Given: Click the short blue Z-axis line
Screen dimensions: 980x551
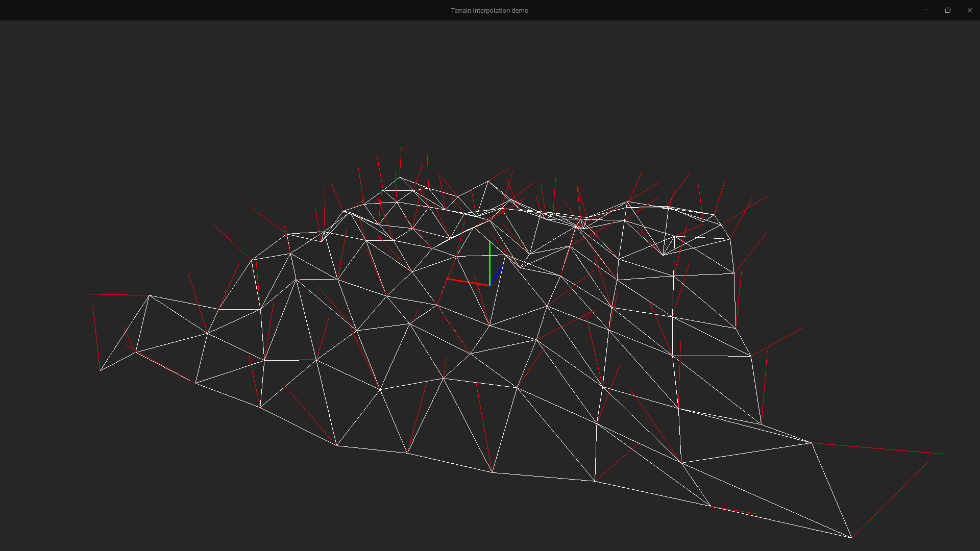Looking at the screenshot, I should [x=497, y=275].
